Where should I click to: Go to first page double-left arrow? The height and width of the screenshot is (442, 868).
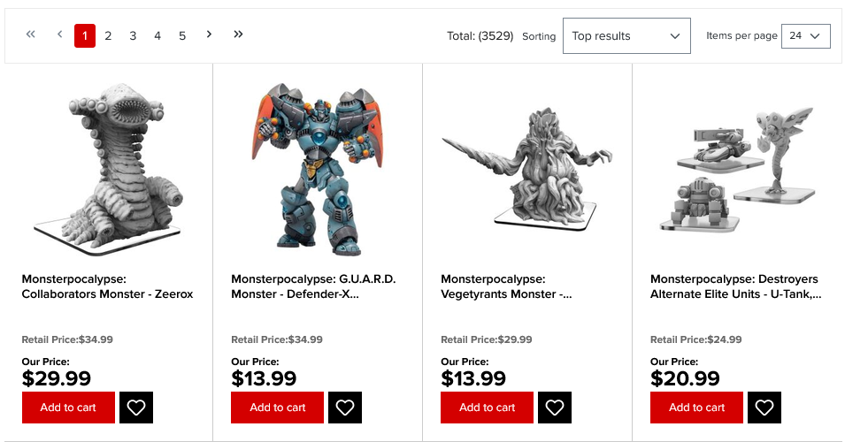30,34
